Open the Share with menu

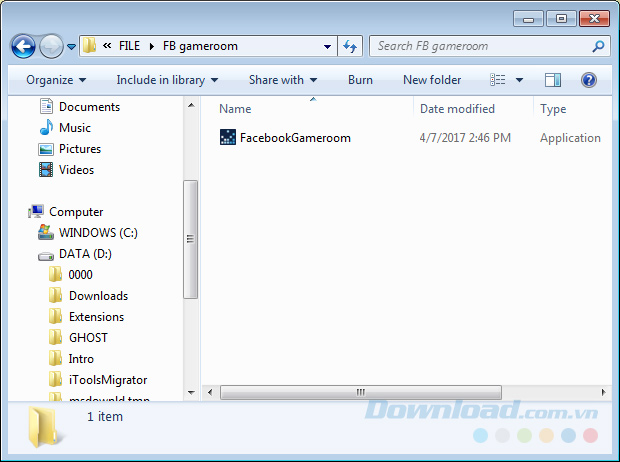tap(283, 80)
